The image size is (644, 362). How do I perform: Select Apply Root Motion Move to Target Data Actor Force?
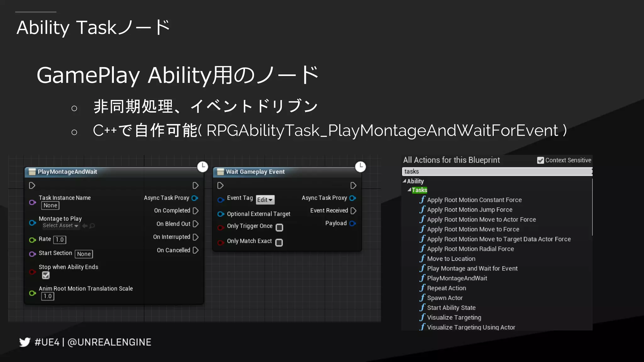[x=499, y=239]
